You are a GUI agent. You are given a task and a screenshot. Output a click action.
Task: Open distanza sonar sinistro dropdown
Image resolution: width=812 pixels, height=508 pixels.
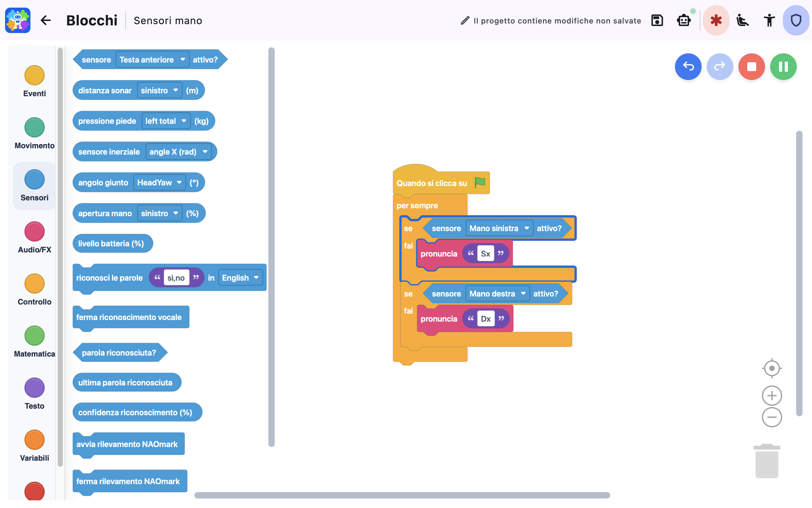tap(159, 90)
